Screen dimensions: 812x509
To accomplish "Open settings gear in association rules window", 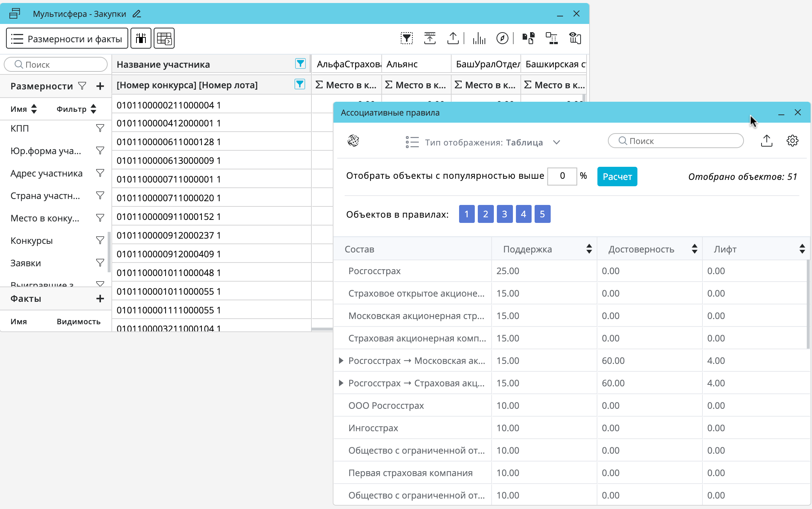I will click(792, 141).
